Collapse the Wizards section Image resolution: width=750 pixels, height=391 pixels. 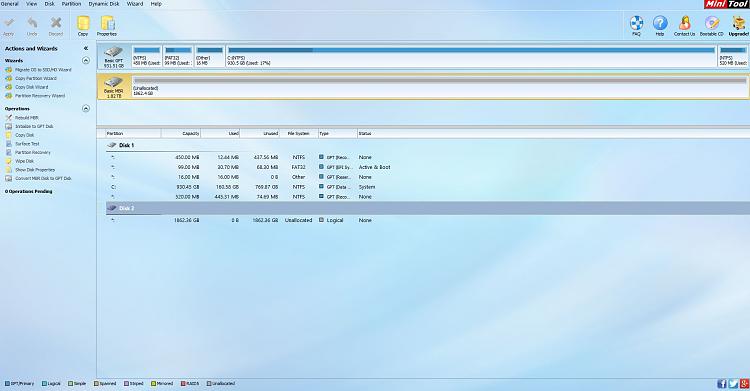[x=86, y=60]
